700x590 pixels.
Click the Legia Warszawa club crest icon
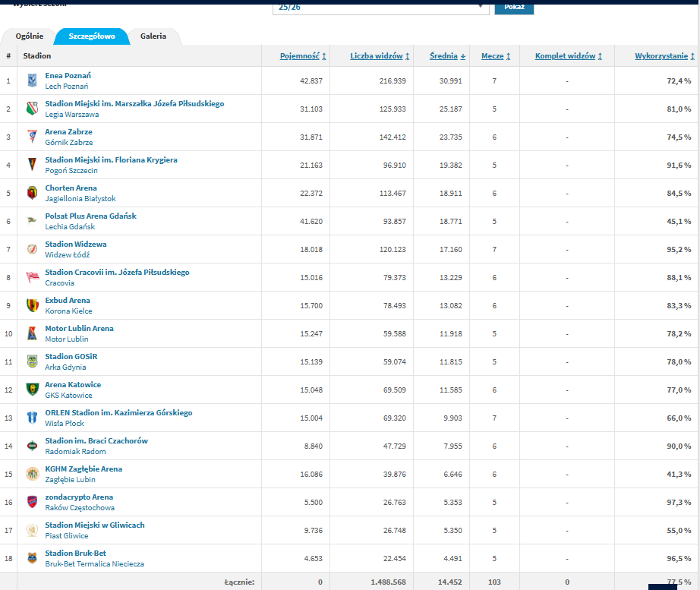[32, 109]
